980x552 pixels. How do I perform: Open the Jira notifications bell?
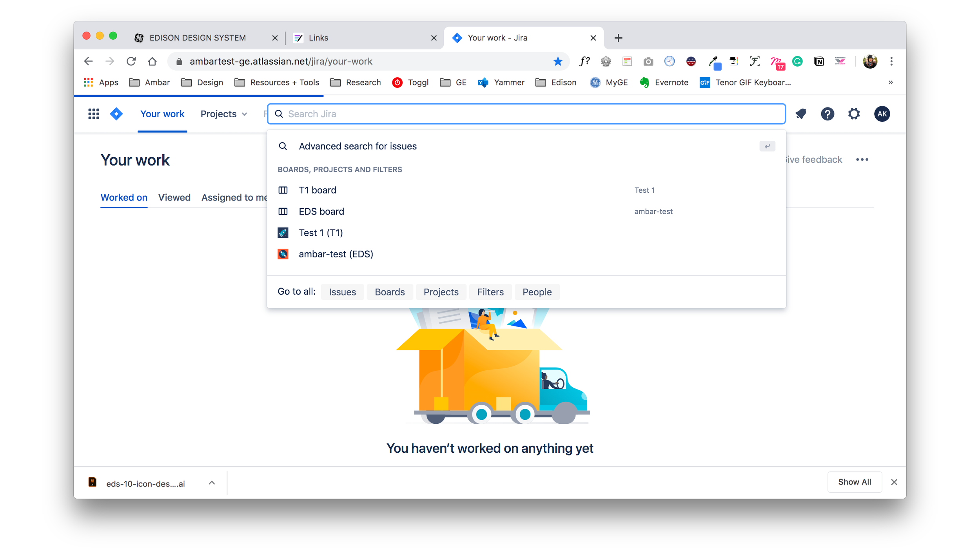801,114
